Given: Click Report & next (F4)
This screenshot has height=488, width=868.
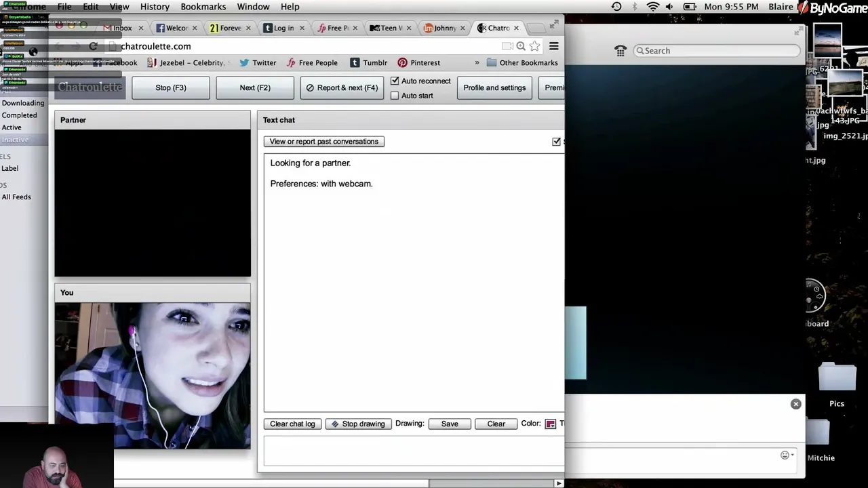Looking at the screenshot, I should click(342, 88).
